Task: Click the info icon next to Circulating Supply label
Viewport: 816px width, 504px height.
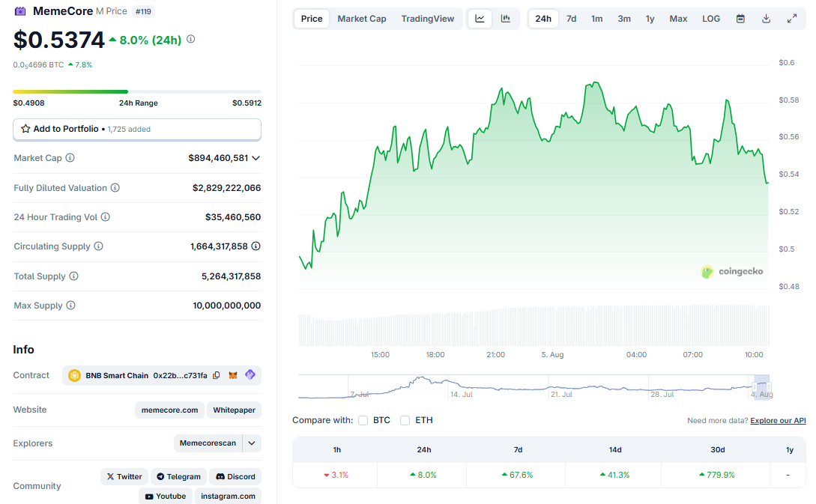Action: point(98,246)
